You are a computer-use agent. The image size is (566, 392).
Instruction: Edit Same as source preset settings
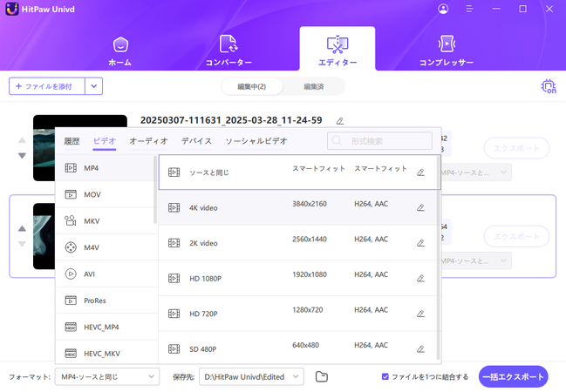click(420, 172)
